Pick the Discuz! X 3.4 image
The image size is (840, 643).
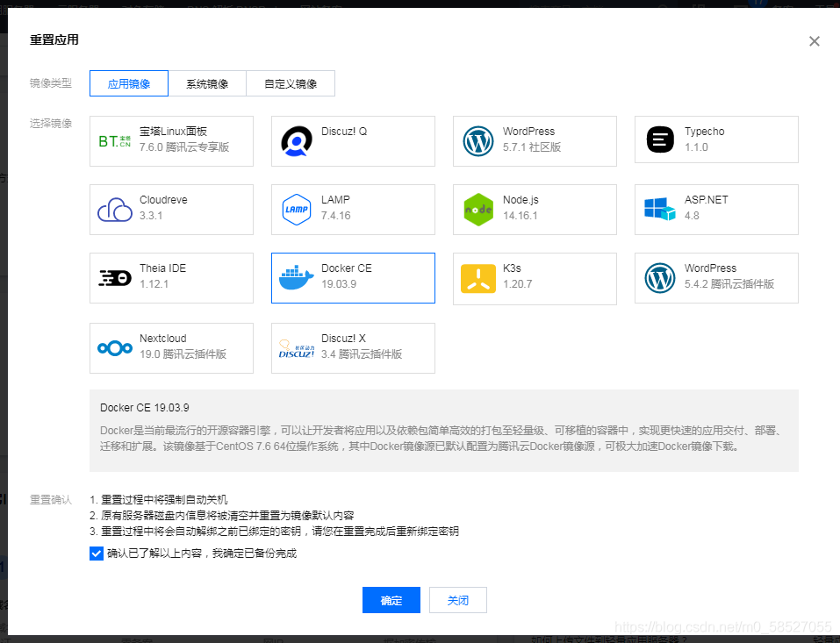[x=353, y=347]
